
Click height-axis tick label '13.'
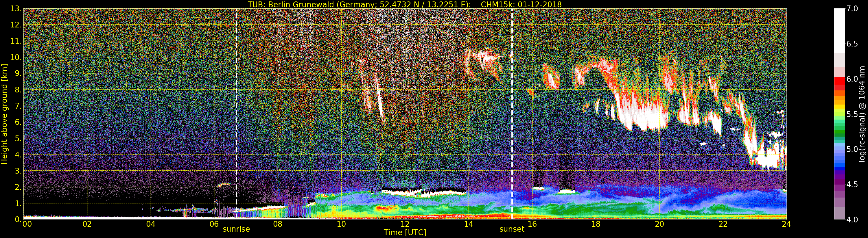(16, 9)
